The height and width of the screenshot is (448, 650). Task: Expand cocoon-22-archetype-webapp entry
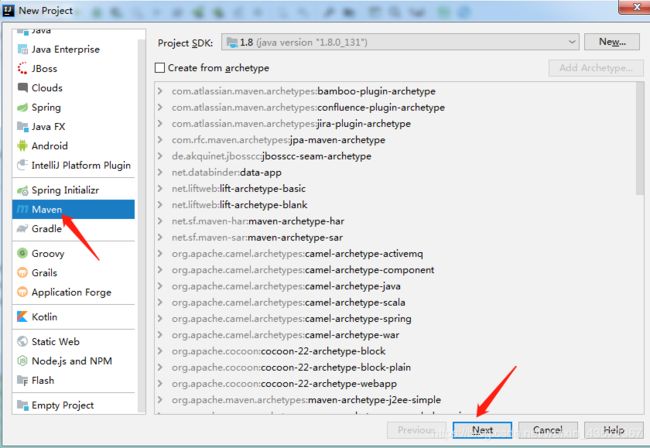click(x=160, y=383)
